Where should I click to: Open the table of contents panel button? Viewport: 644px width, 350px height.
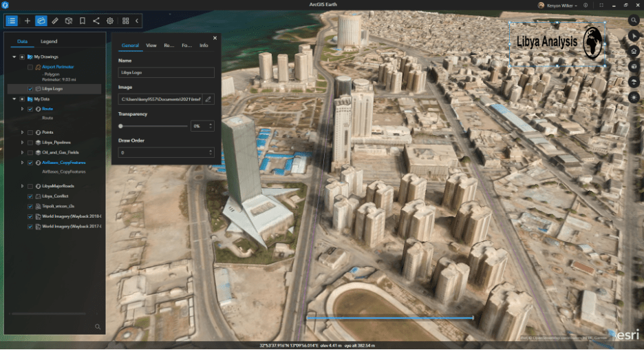tap(12, 21)
